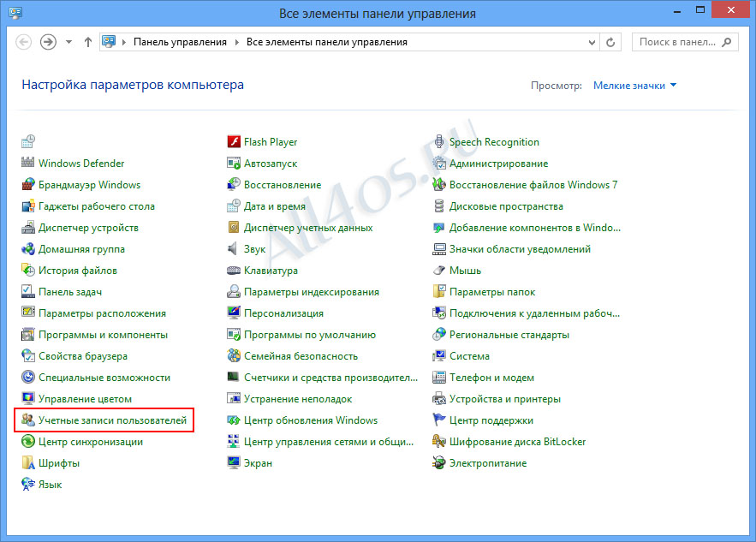
Task: Expand chevron before Все элементы панели управления breadcrumb
Action: tap(237, 43)
